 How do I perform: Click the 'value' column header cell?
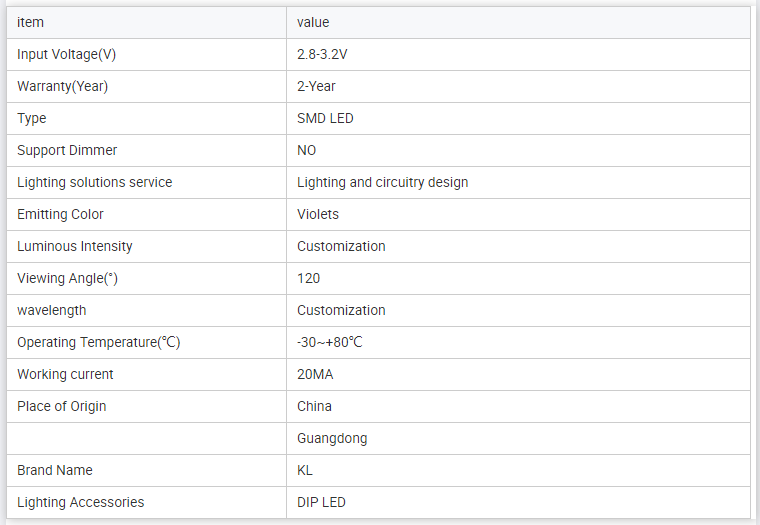click(x=313, y=22)
